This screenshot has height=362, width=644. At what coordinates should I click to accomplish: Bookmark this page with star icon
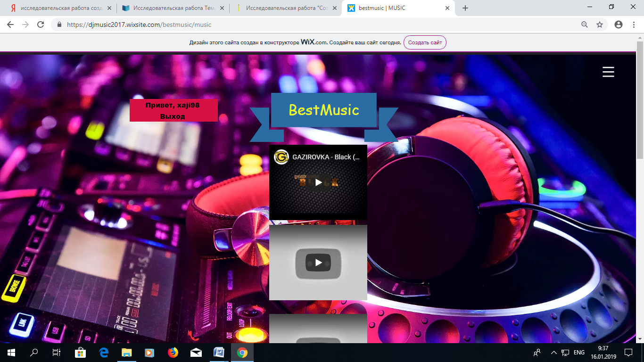click(x=600, y=25)
